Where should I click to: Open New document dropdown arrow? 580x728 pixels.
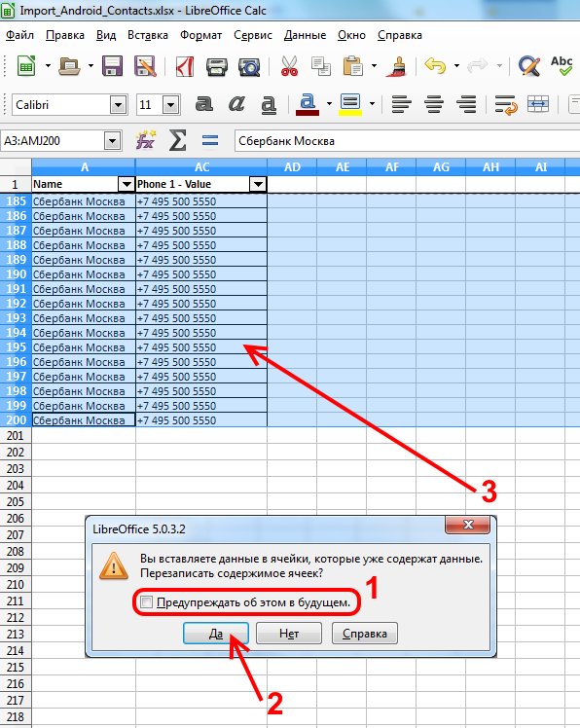(x=48, y=66)
